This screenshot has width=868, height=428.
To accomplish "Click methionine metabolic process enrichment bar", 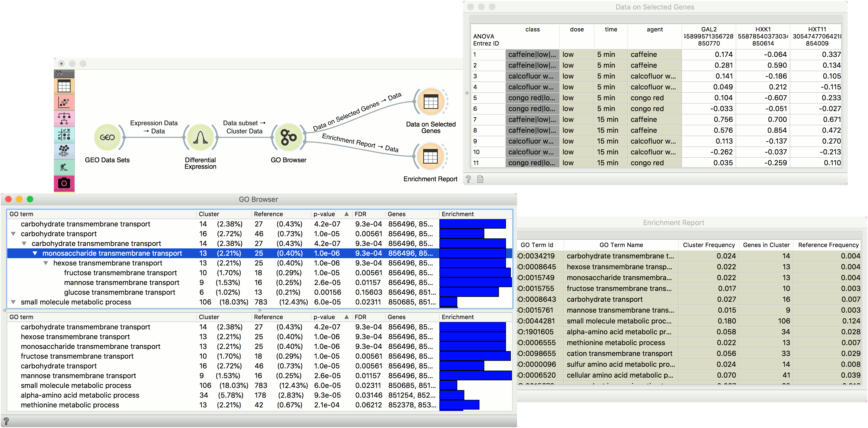I will pyautogui.click(x=459, y=405).
